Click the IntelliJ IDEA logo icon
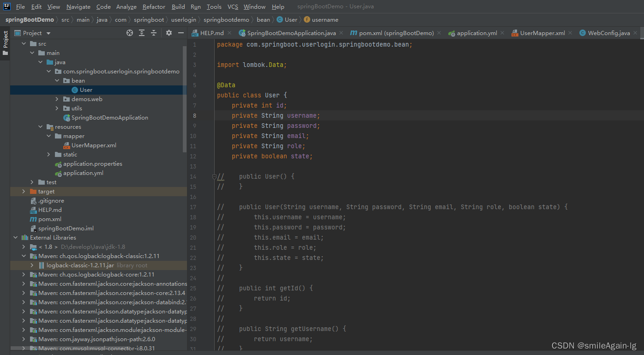 tap(7, 6)
